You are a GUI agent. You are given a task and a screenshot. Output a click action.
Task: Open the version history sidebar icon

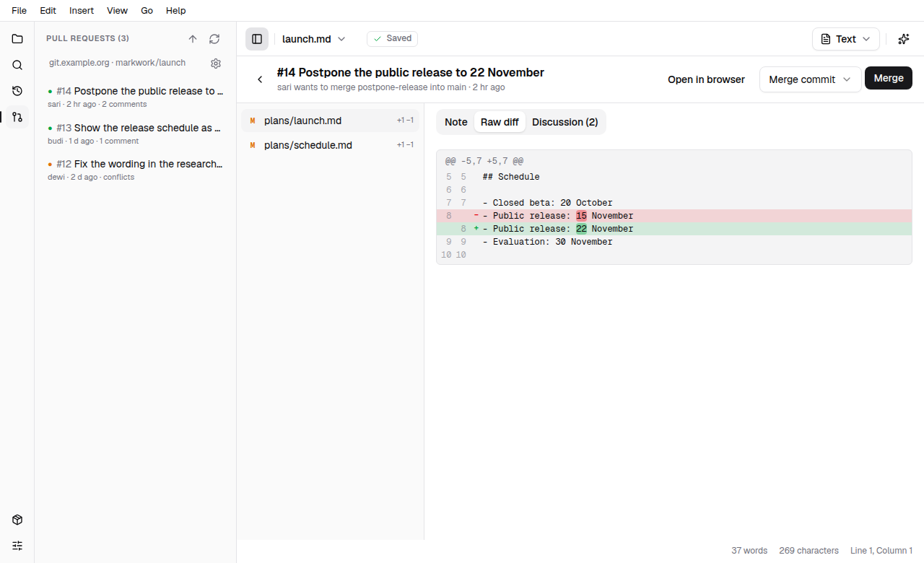coord(17,91)
